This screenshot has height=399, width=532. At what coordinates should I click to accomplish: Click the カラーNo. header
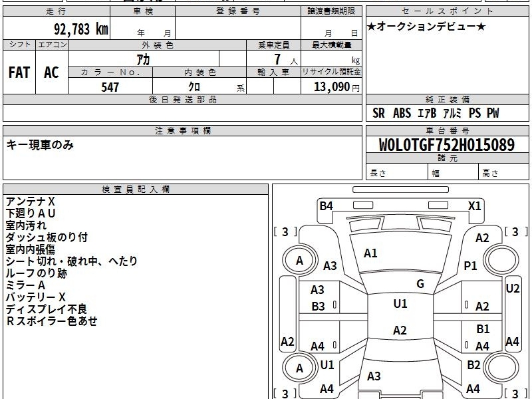point(110,72)
